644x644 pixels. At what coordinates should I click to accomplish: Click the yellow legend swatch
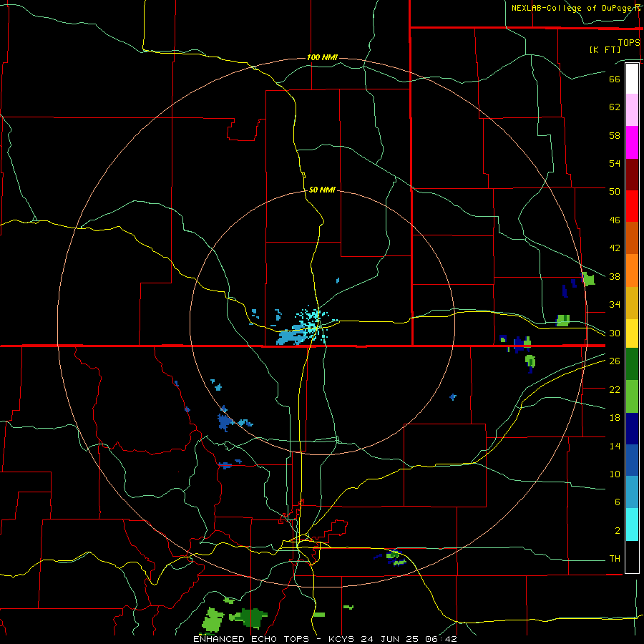[632, 333]
